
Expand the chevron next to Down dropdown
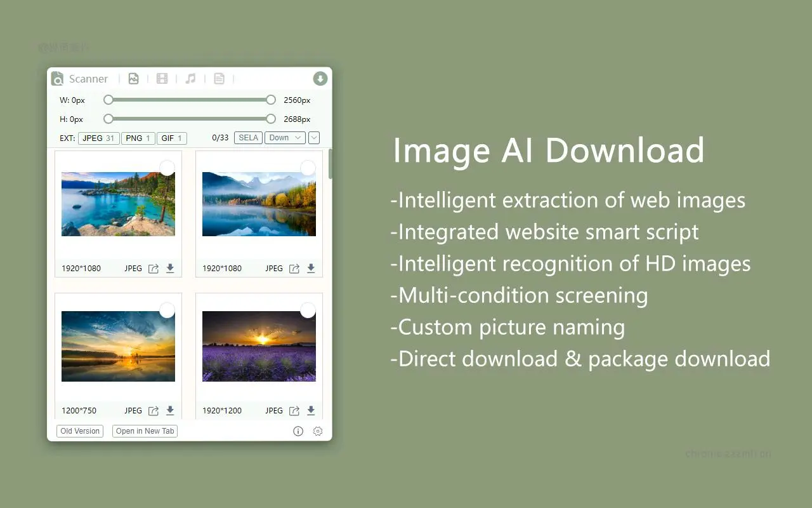pyautogui.click(x=313, y=138)
